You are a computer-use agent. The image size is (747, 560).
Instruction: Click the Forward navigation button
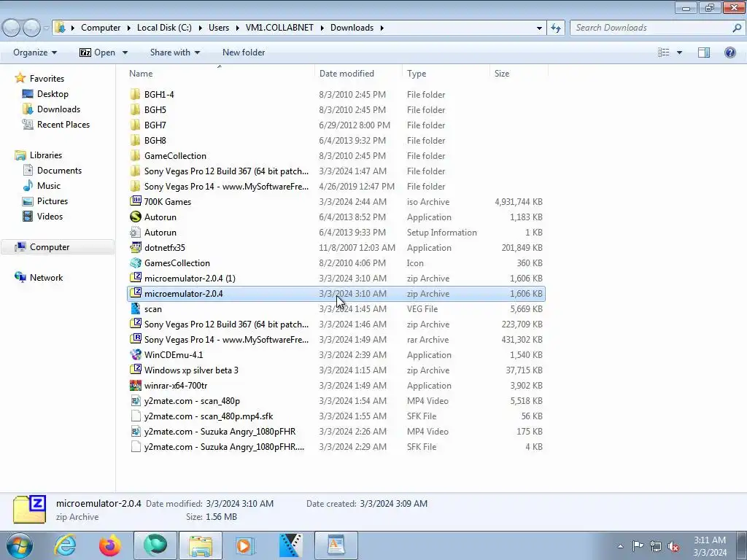point(31,28)
